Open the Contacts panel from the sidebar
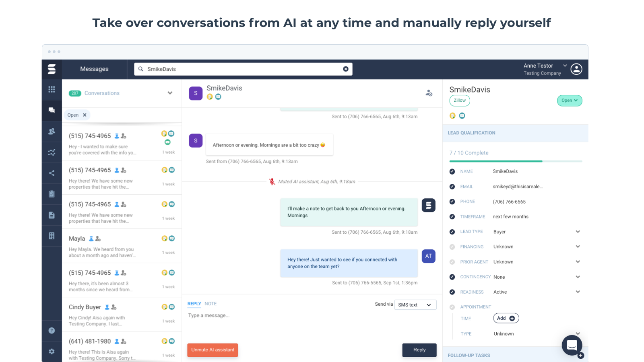Screen dimensions: 644x362 (52, 131)
